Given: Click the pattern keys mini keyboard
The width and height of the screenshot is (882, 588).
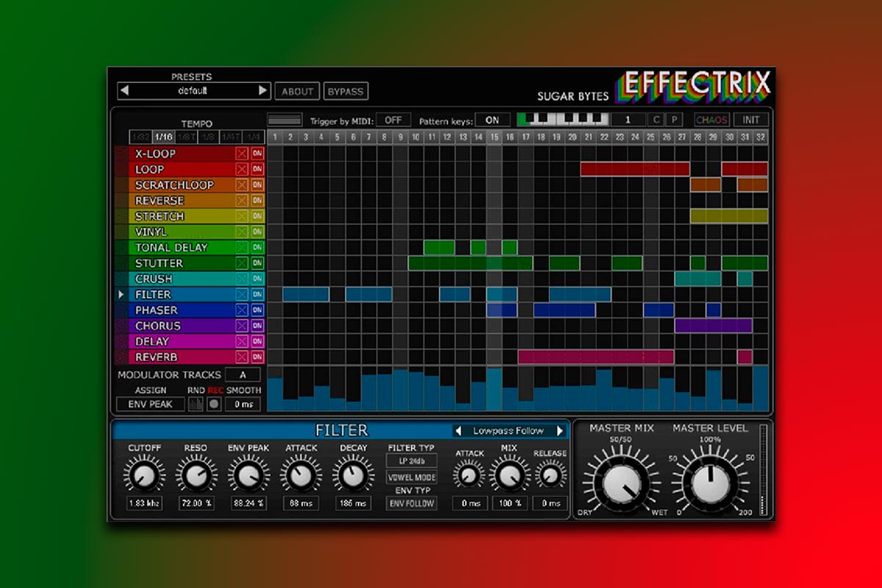Looking at the screenshot, I should [x=562, y=120].
